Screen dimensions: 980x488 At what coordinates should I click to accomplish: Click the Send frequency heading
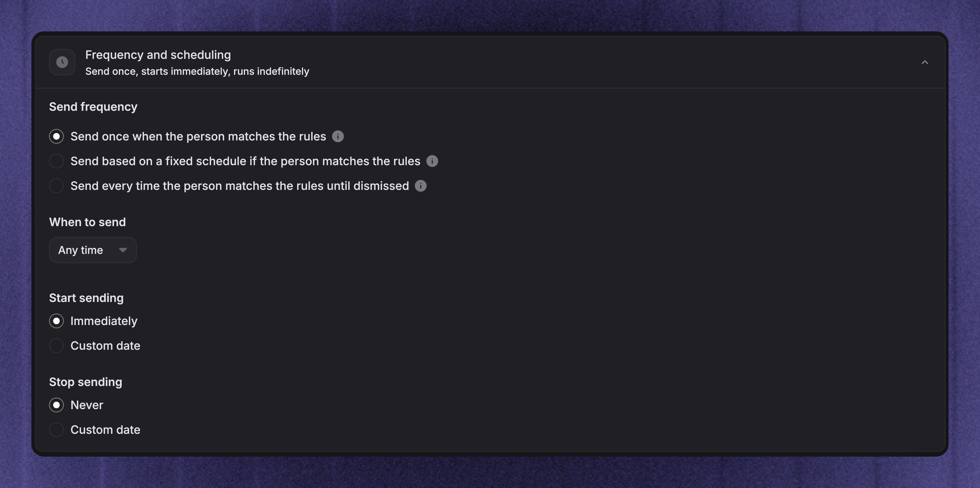pos(93,107)
